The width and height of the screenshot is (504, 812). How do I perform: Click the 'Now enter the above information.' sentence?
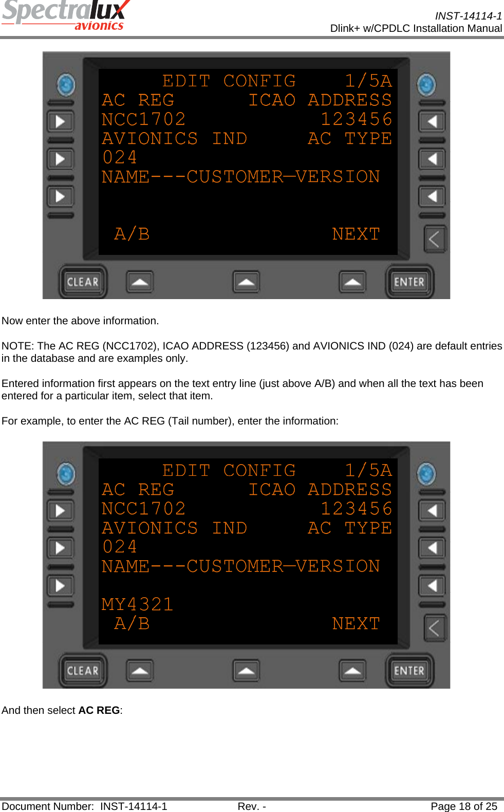[x=80, y=321]
